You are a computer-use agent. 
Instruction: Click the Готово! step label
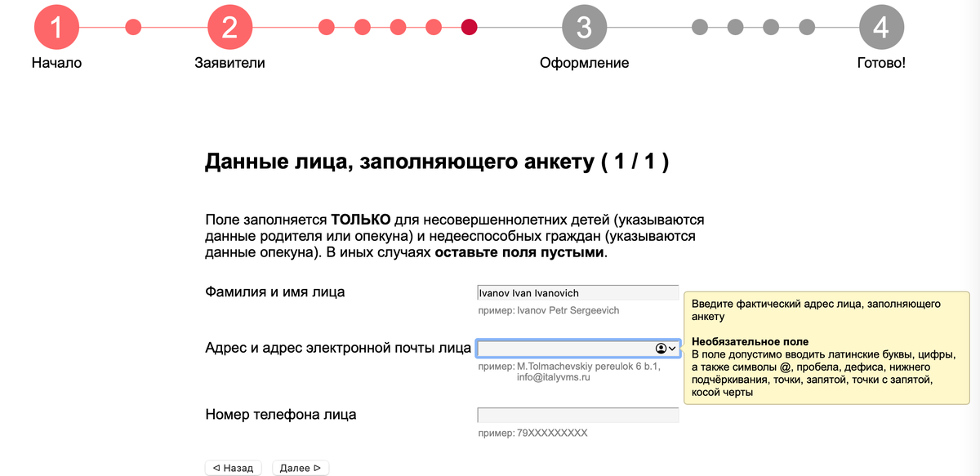click(881, 63)
